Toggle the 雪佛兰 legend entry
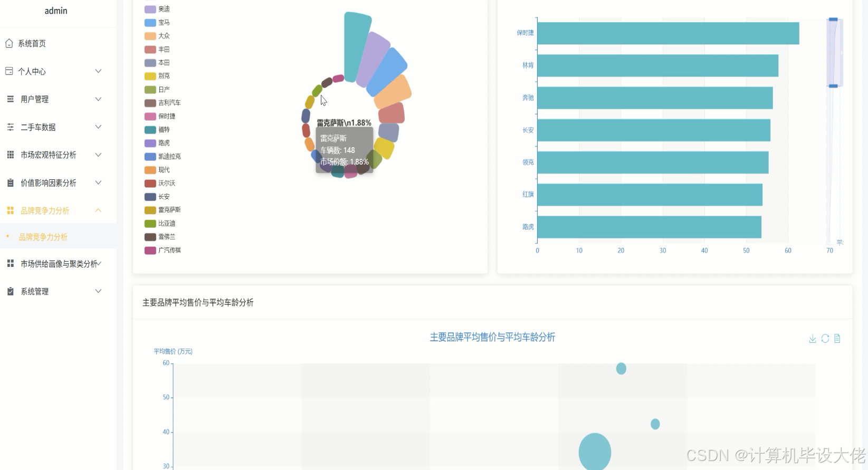The image size is (868, 470). tap(160, 237)
